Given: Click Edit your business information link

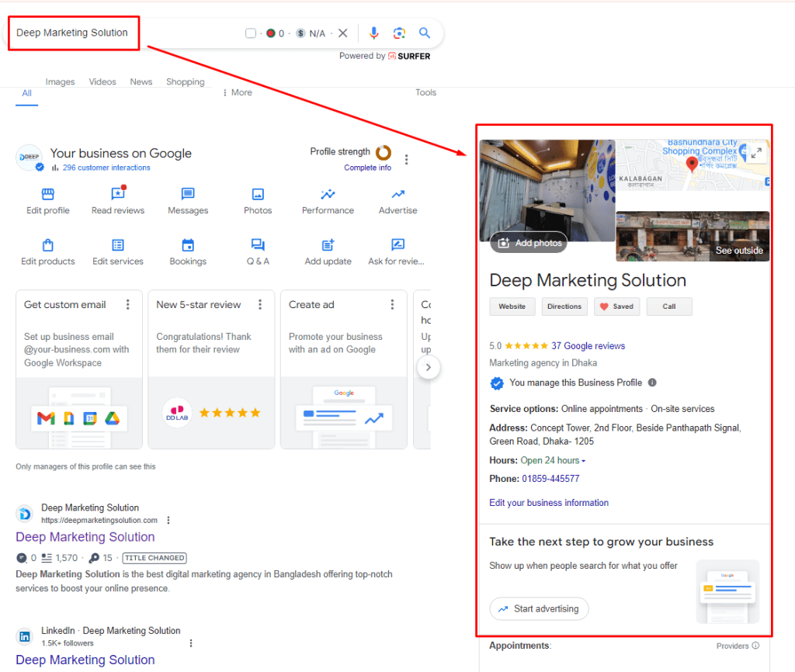Looking at the screenshot, I should tap(549, 503).
